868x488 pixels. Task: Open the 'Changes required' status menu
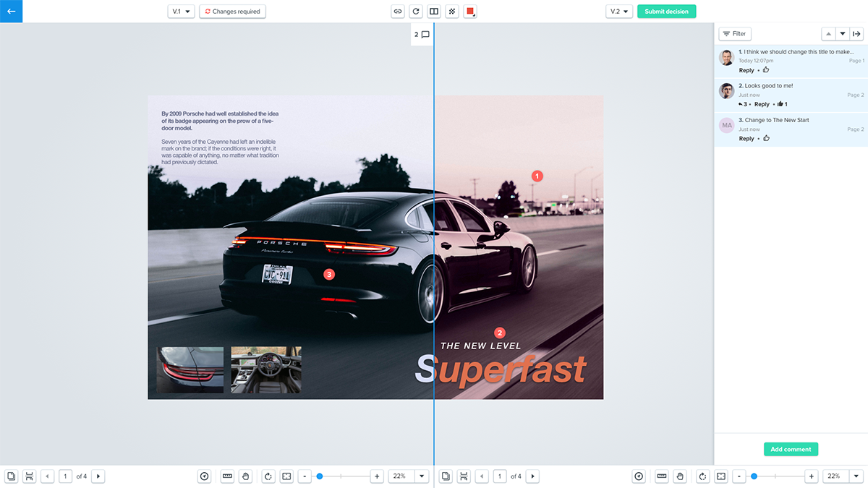(232, 12)
